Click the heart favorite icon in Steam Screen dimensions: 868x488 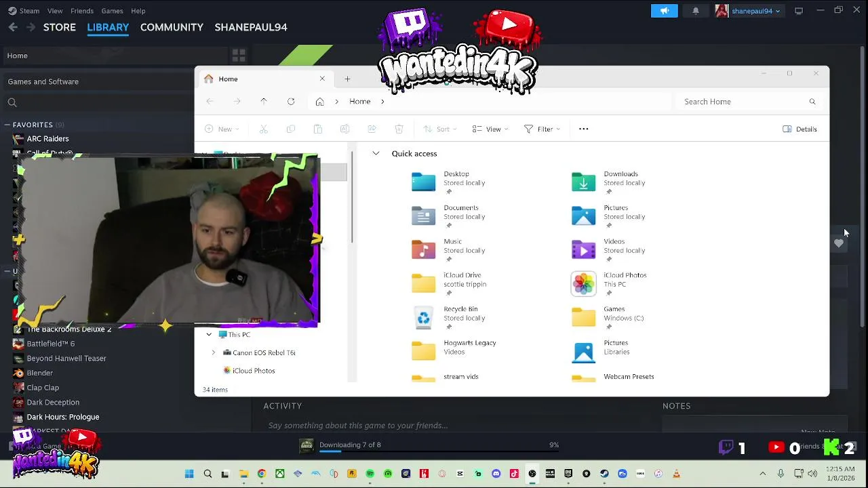coord(839,244)
